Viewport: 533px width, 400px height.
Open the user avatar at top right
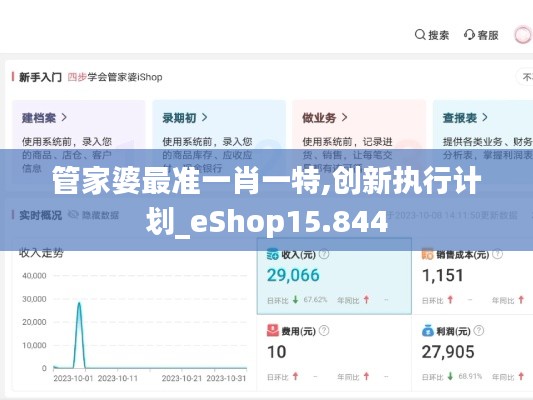(x=522, y=35)
